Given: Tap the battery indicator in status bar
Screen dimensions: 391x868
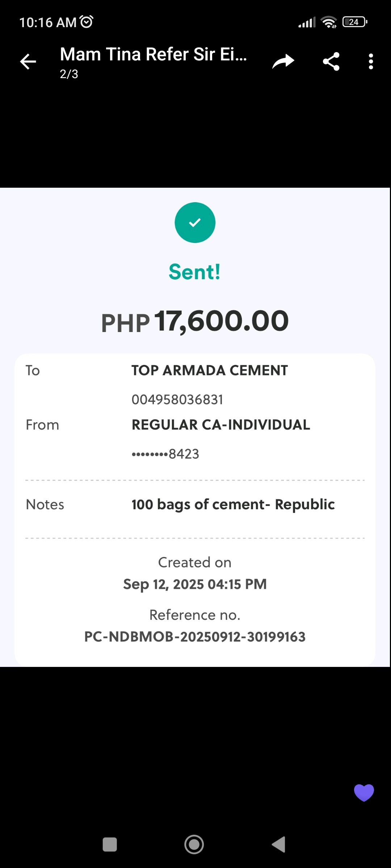Looking at the screenshot, I should click(355, 22).
